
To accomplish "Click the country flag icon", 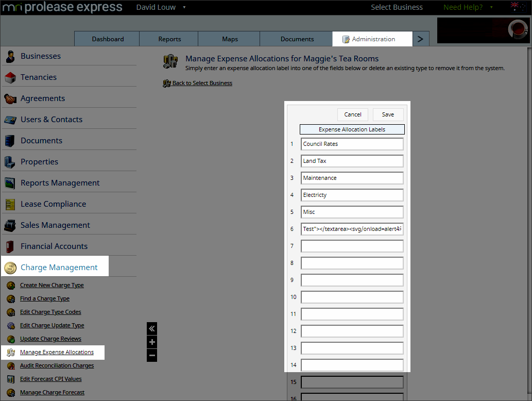I will pyautogui.click(x=518, y=7).
